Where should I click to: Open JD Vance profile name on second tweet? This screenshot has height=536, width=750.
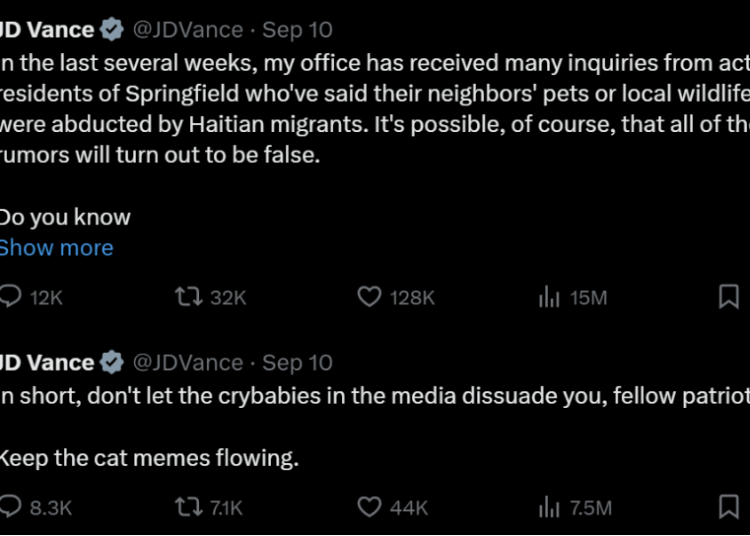click(47, 362)
